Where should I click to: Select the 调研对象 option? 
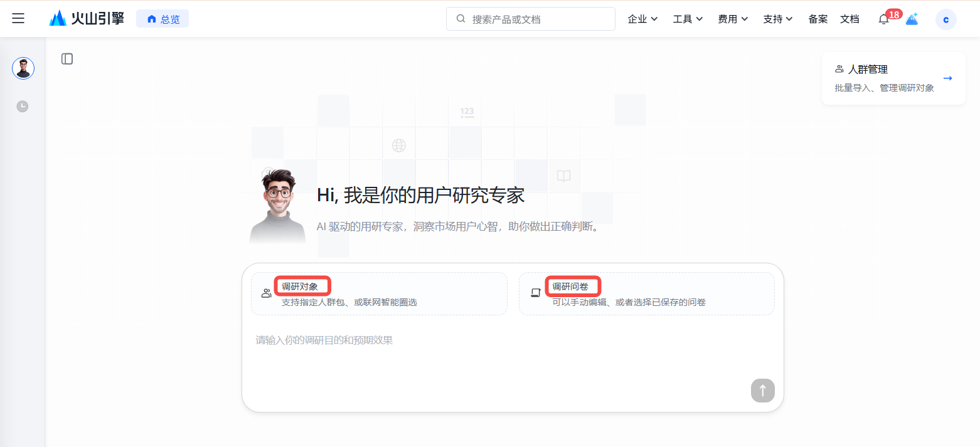pyautogui.click(x=379, y=293)
